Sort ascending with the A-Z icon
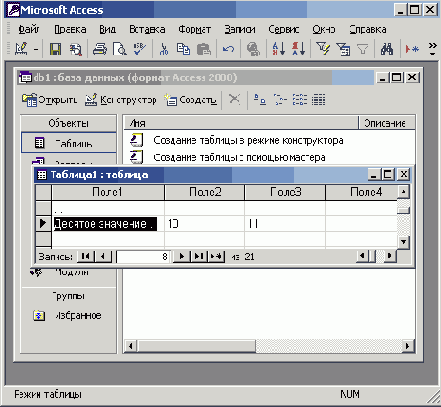Image resolution: width=441 pixels, height=407 pixels. coord(279,49)
